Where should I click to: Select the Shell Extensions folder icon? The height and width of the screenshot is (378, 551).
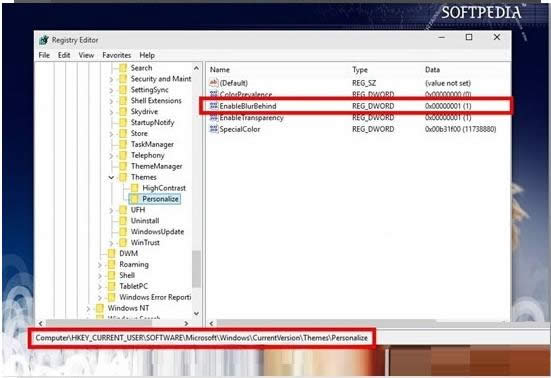(123, 100)
